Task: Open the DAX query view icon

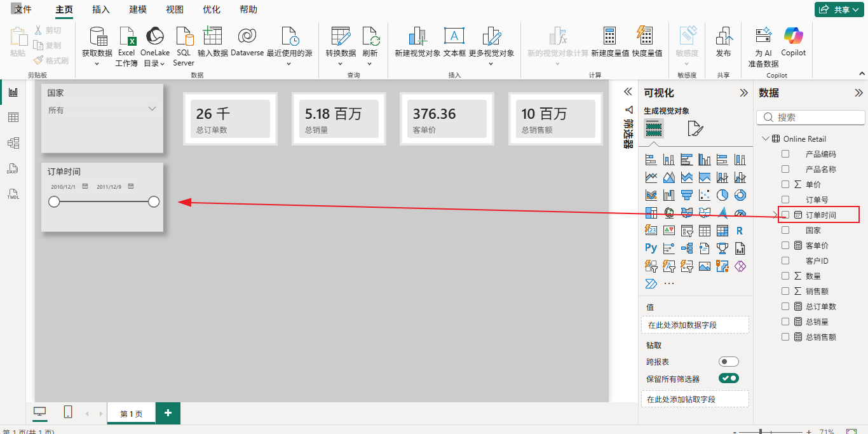Action: (13, 168)
